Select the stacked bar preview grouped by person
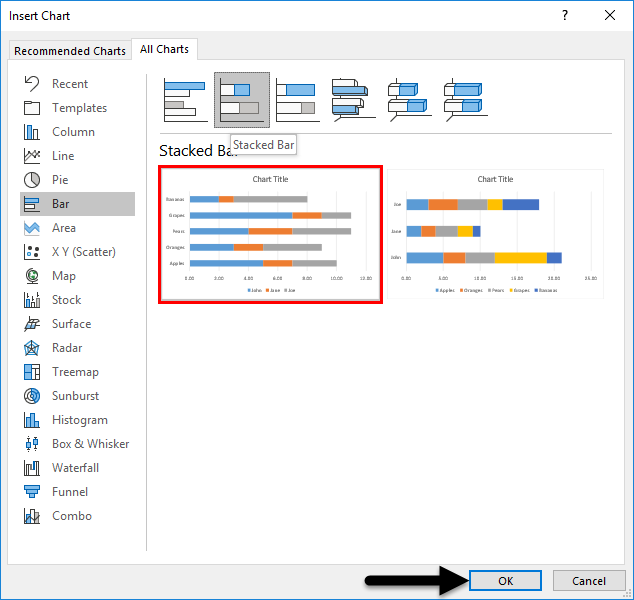 (495, 234)
